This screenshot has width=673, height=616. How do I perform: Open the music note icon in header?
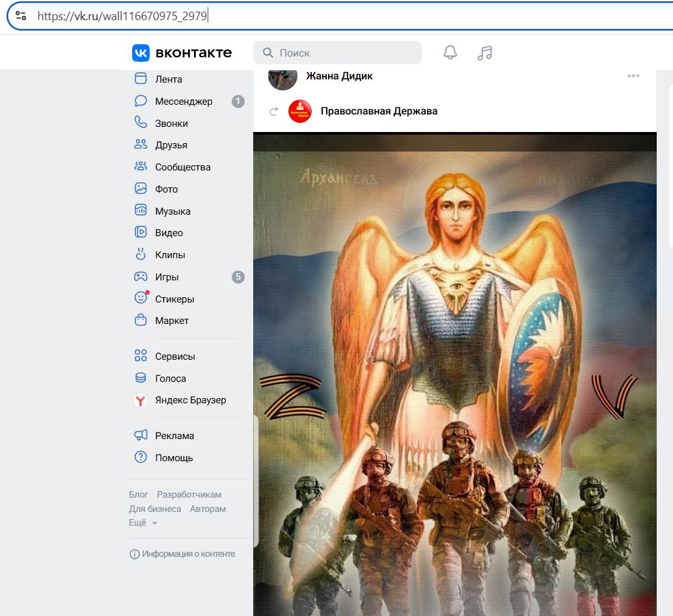point(485,53)
